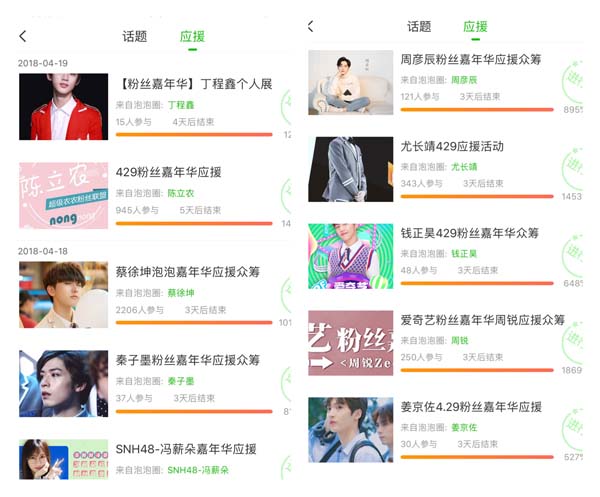This screenshot has height=497, width=600.
Task: Open 秦子墨粉丝嘉年华应援众筹 campaign title
Action: (x=188, y=360)
